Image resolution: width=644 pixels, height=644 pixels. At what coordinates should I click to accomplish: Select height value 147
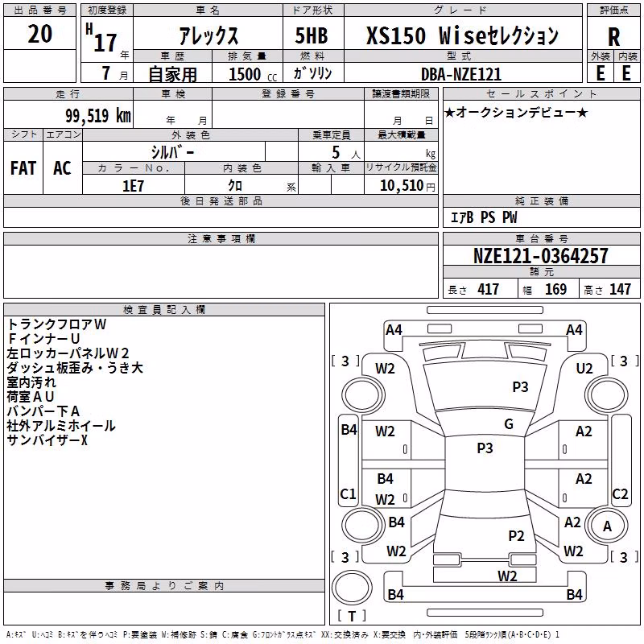pyautogui.click(x=620, y=290)
